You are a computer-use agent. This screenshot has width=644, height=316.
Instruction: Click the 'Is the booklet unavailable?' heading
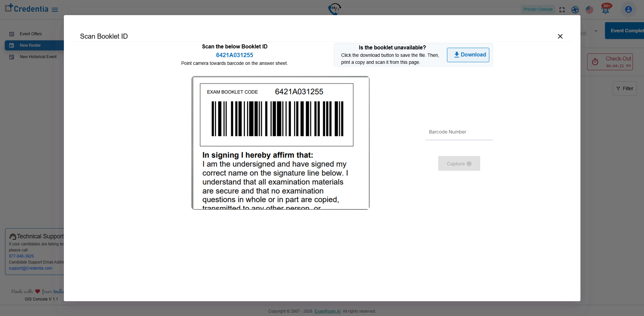coord(392,48)
